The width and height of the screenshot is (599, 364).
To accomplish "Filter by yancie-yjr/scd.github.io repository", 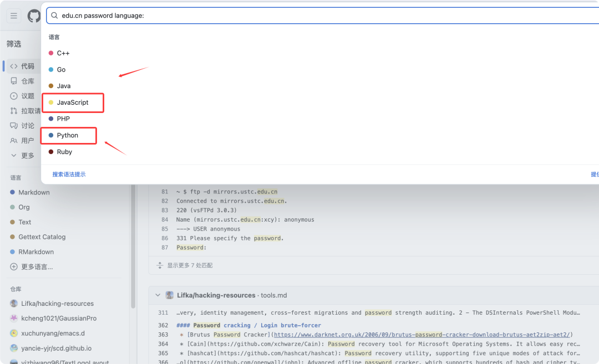I will pyautogui.click(x=56, y=348).
